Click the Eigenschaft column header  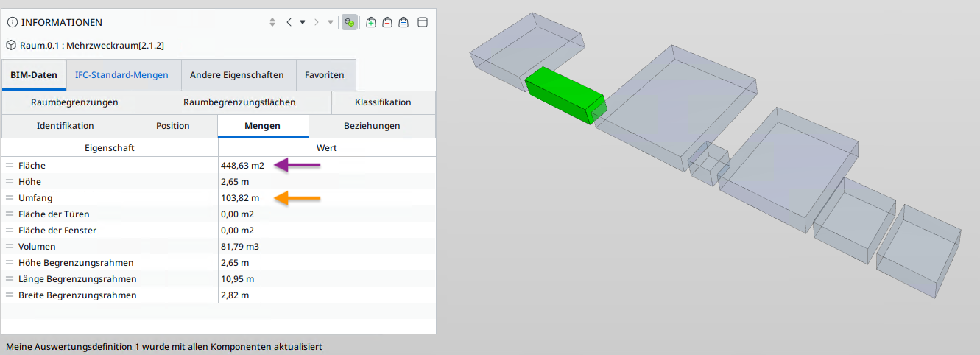tap(110, 148)
